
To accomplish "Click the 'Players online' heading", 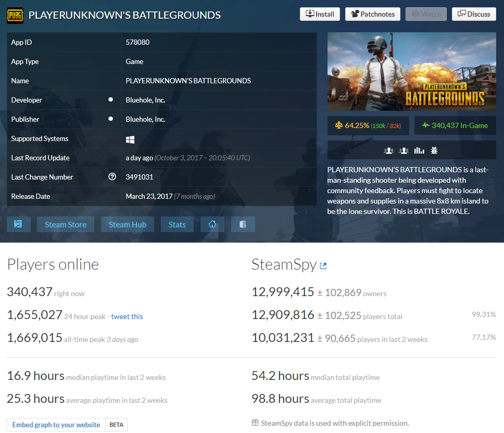I will (x=53, y=264).
